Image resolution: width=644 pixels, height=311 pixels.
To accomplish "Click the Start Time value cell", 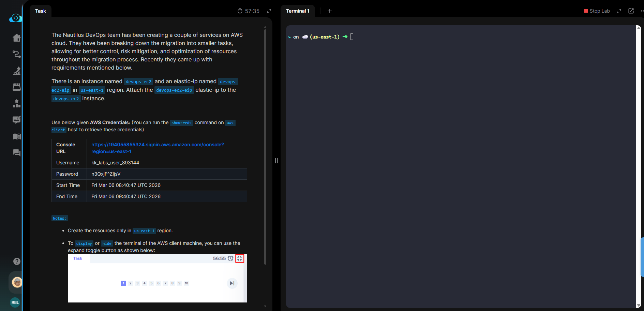I will pyautogui.click(x=167, y=185).
